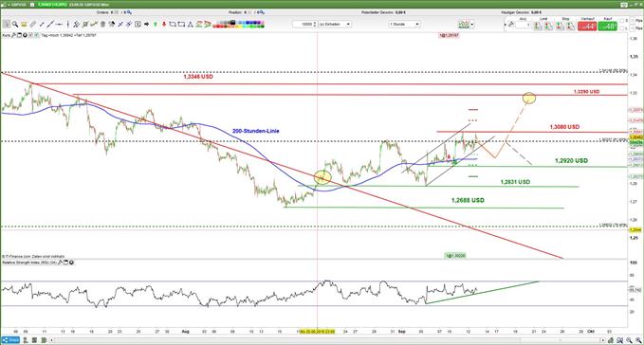Click the second Limit order icon
The image size is (644, 345).
pos(548,26)
